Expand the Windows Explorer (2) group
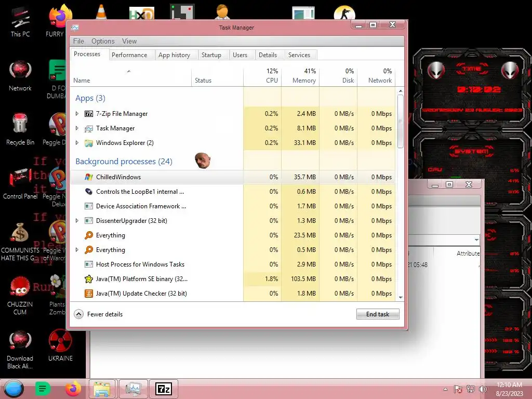The height and width of the screenshot is (399, 532). (x=77, y=143)
